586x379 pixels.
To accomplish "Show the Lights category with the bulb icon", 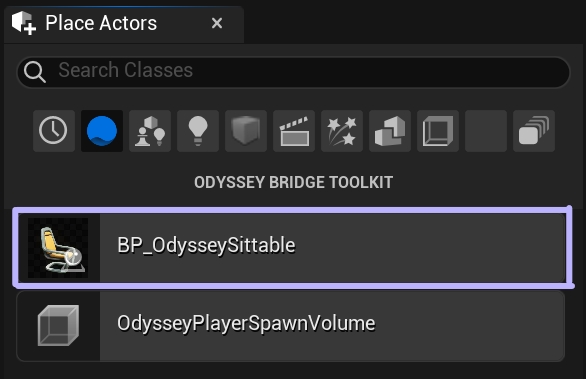I will [198, 131].
